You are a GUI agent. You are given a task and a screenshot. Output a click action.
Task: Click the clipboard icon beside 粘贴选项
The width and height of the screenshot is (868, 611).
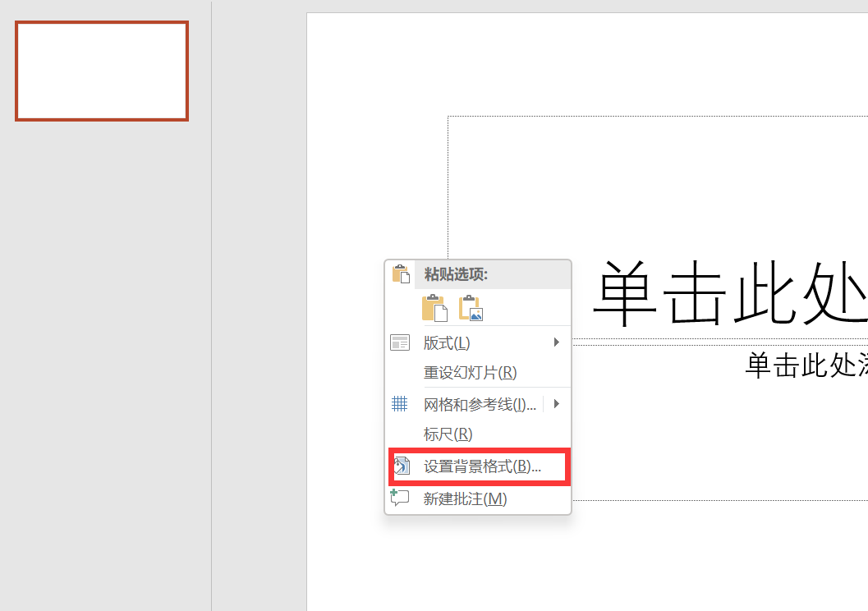click(x=400, y=273)
